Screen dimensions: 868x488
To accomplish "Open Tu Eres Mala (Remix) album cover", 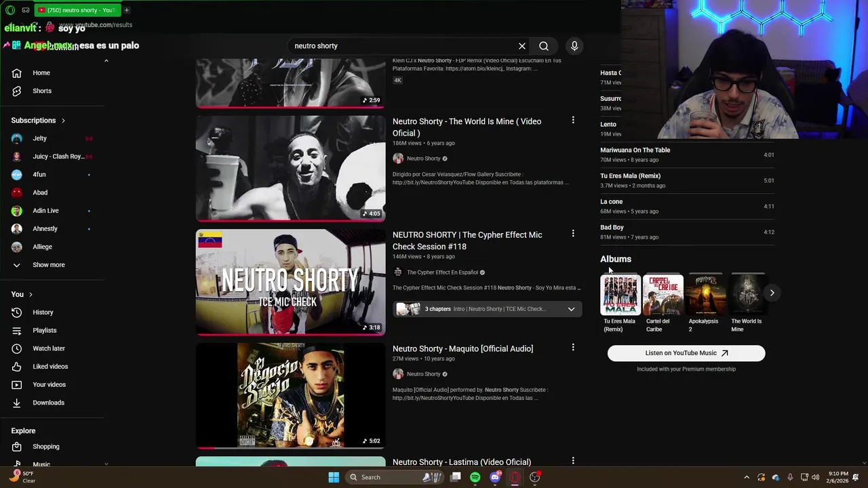I will 620,294.
